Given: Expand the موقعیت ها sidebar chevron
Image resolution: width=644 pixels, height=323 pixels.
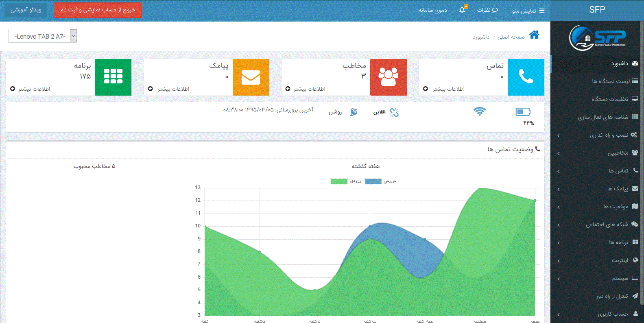Looking at the screenshot, I should [x=559, y=207].
